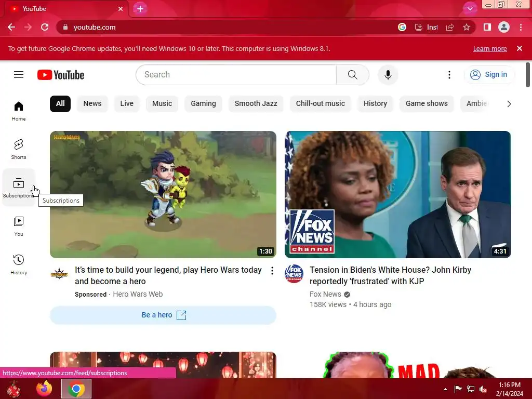This screenshot has height=399, width=532.
Task: Open the red lanterns video thumbnail
Action: (163, 365)
